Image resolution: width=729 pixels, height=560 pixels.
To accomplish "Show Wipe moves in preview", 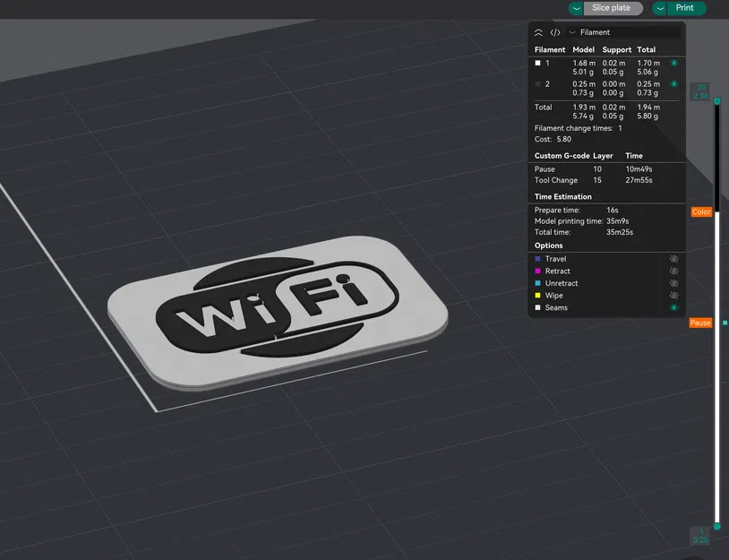I will [x=673, y=296].
